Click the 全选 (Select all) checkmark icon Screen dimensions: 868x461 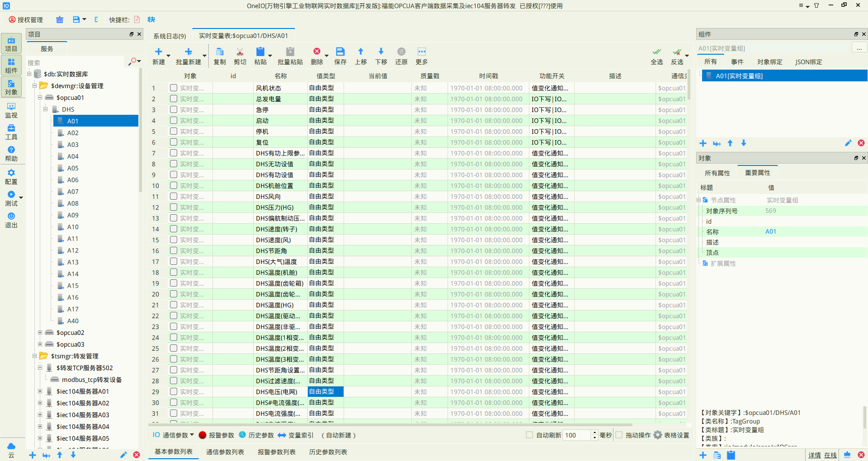(x=657, y=52)
